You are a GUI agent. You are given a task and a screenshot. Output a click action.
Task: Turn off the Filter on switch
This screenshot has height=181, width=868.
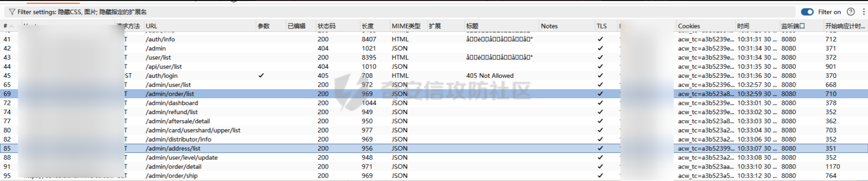(x=807, y=12)
